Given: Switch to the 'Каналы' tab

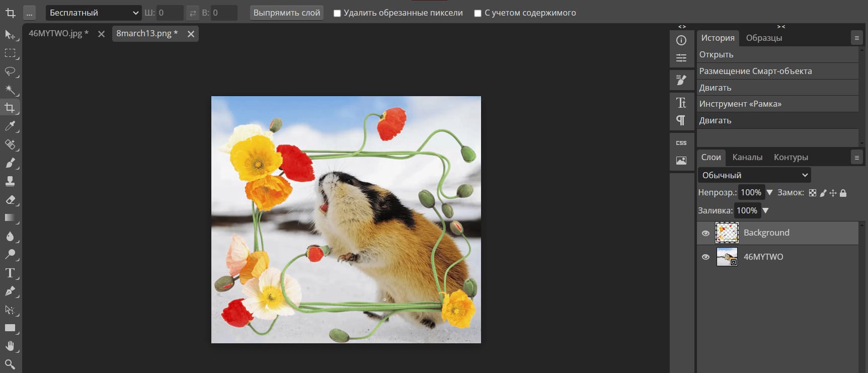Looking at the screenshot, I should tap(747, 158).
